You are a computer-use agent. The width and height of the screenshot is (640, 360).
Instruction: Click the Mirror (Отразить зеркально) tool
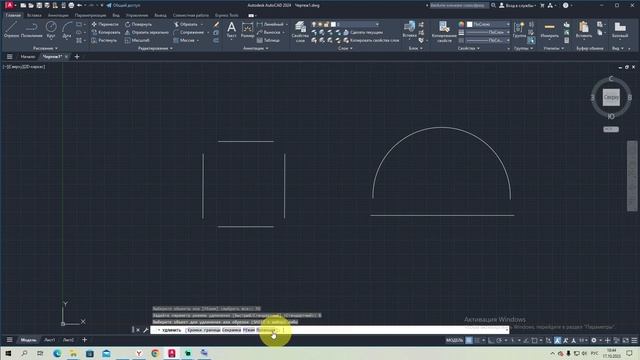[x=147, y=32]
